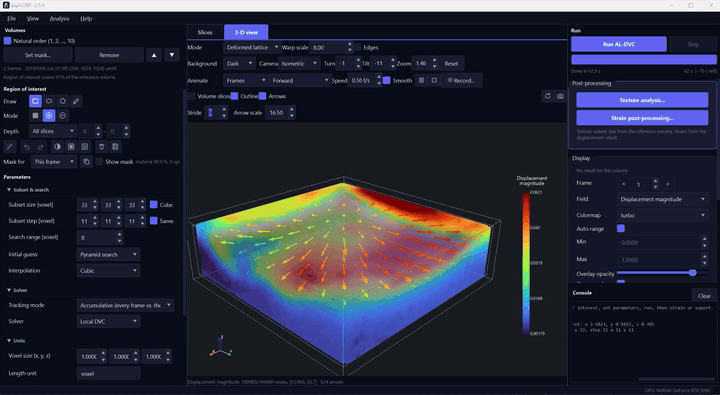
Task: Choose the subtract region mode icon
Action: tap(63, 116)
